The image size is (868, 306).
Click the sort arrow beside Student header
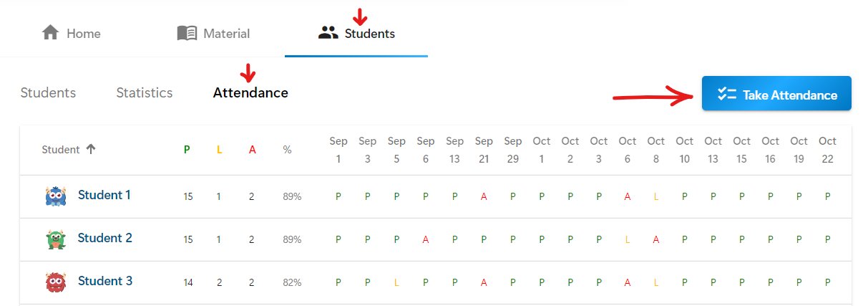[90, 149]
